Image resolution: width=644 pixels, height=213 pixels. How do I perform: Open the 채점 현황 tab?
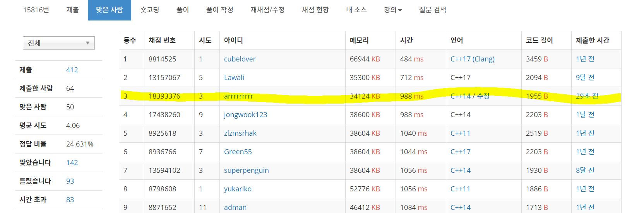(x=315, y=10)
